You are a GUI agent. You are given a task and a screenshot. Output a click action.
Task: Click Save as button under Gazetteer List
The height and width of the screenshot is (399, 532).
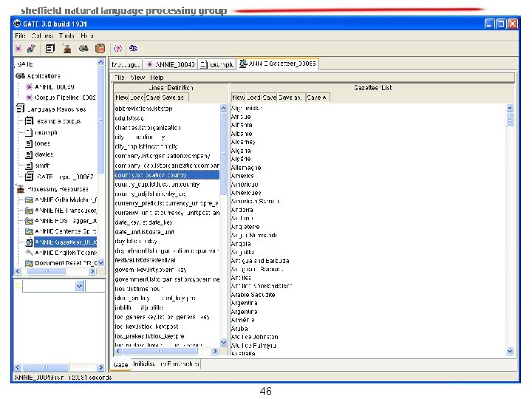tap(290, 98)
